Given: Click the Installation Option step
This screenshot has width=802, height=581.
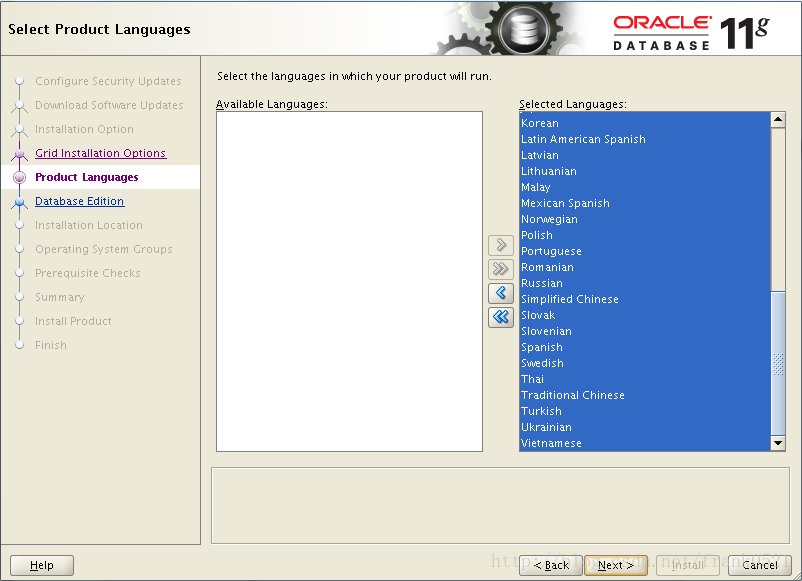Looking at the screenshot, I should coord(84,129).
